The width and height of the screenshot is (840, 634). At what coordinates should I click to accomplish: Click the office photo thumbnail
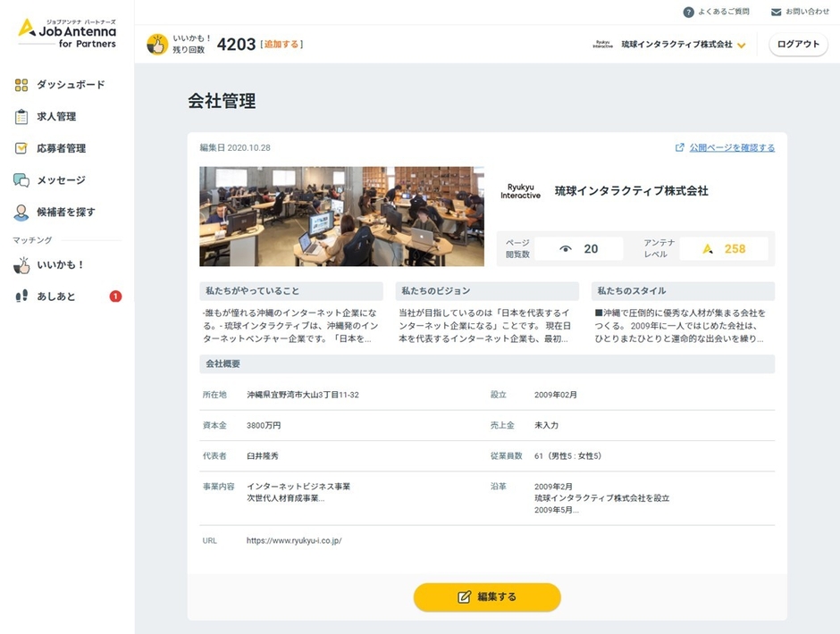(343, 216)
